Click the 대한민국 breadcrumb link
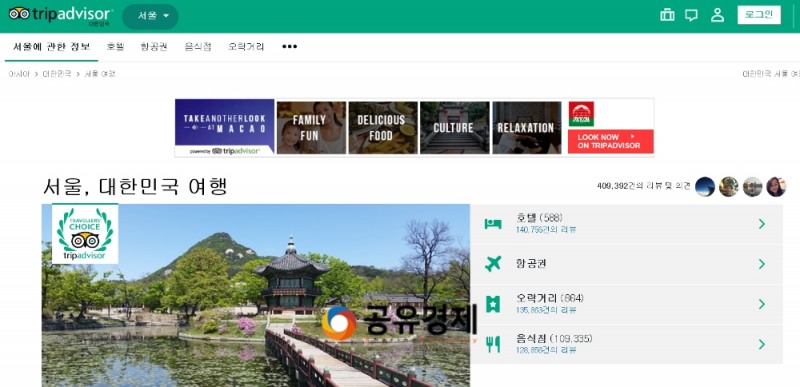800x387 pixels. (57, 74)
